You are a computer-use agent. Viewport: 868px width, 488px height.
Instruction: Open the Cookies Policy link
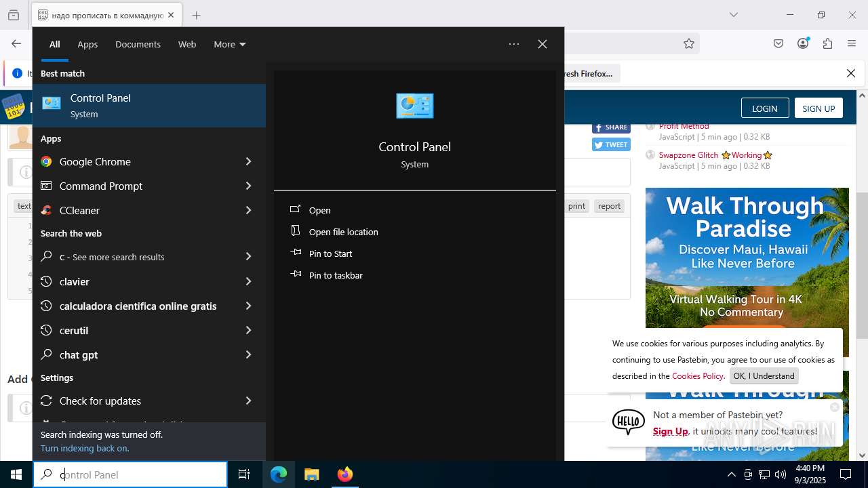pos(697,375)
